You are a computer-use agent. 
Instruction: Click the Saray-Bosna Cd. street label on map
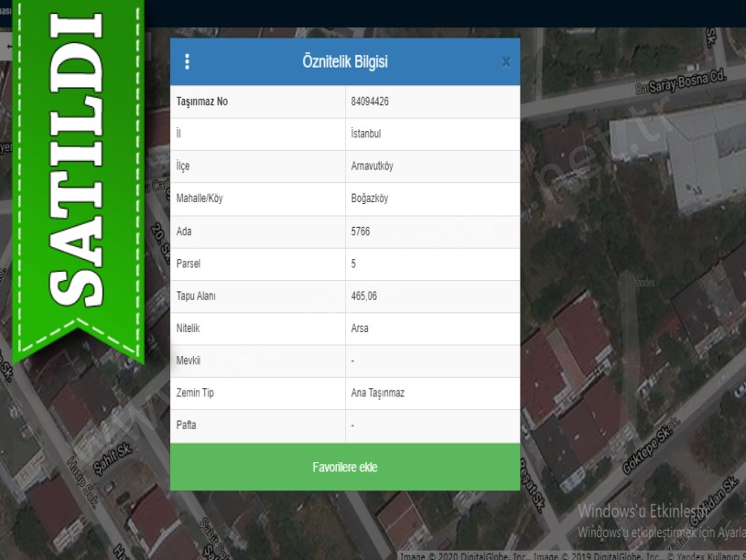pos(682,84)
